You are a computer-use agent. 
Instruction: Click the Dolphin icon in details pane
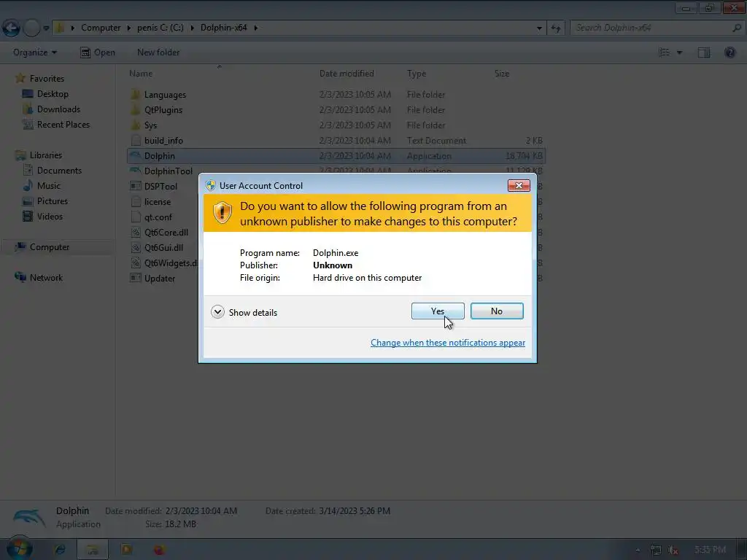pyautogui.click(x=29, y=518)
